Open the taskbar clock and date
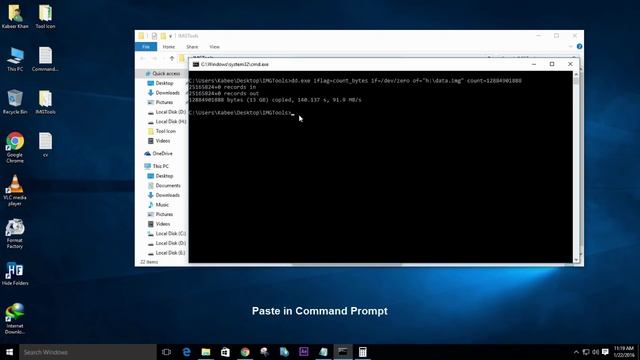This screenshot has height=360, width=640. click(x=624, y=352)
